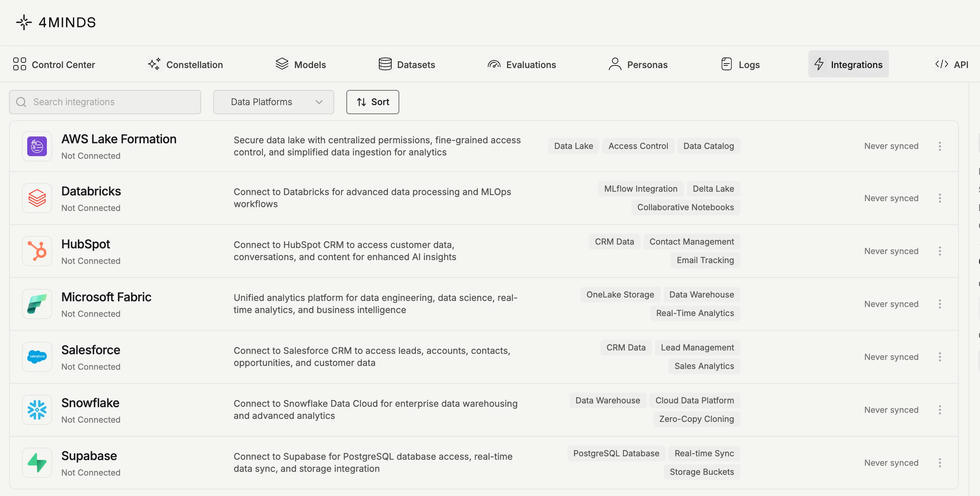980x496 pixels.
Task: Open the Snowflake integration
Action: tap(484, 410)
